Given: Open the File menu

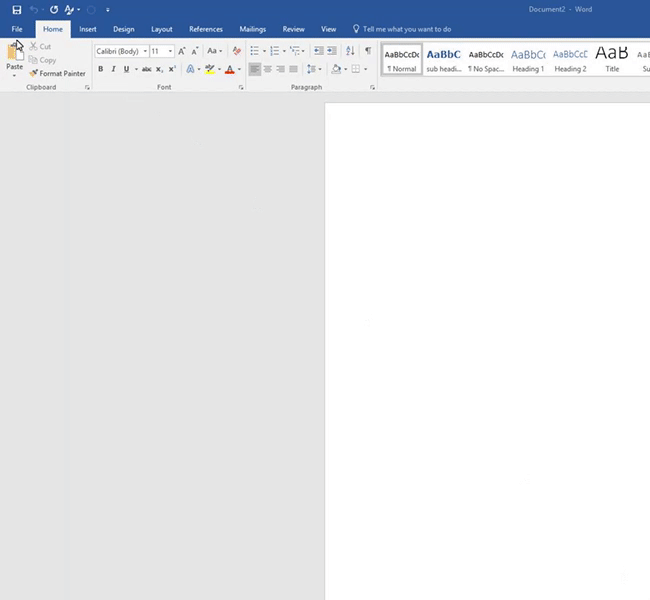Looking at the screenshot, I should click(x=17, y=29).
